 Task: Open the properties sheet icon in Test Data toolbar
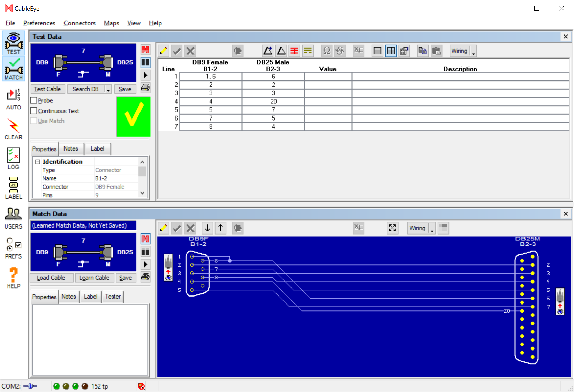tap(404, 51)
